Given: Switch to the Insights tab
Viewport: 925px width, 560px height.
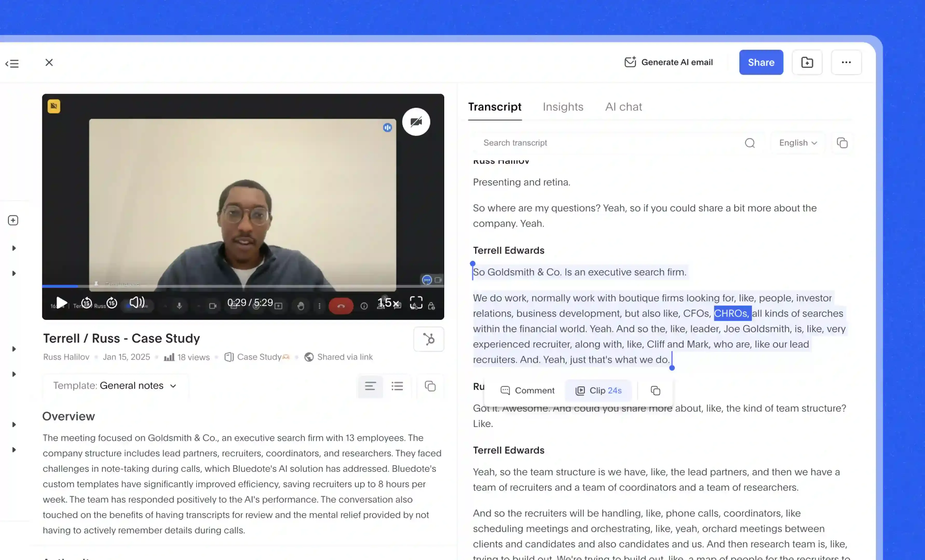Looking at the screenshot, I should coord(563,107).
